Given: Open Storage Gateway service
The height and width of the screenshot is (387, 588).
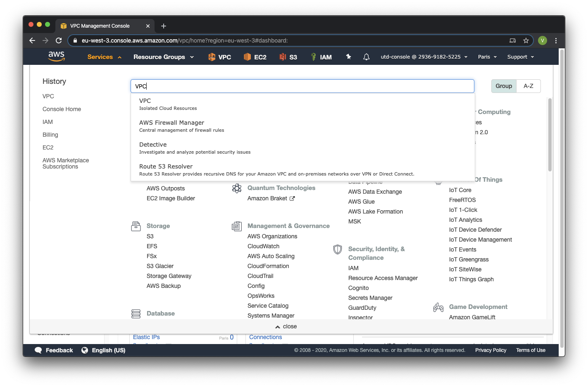Looking at the screenshot, I should click(x=169, y=276).
